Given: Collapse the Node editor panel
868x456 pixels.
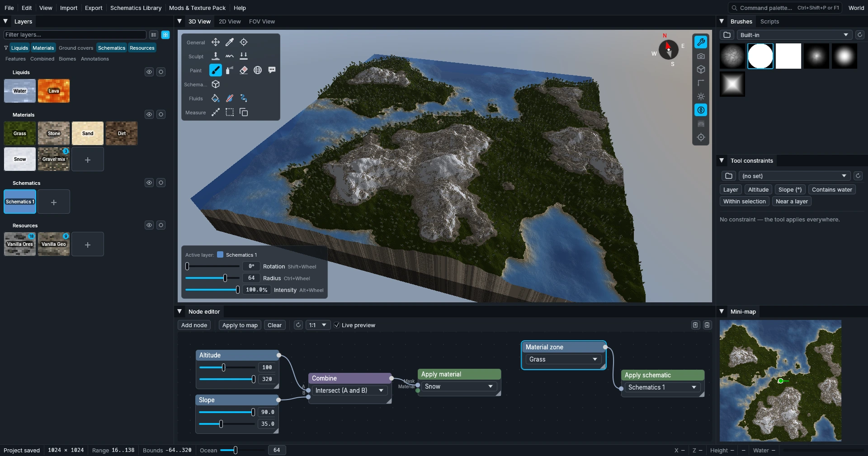Looking at the screenshot, I should 179,311.
